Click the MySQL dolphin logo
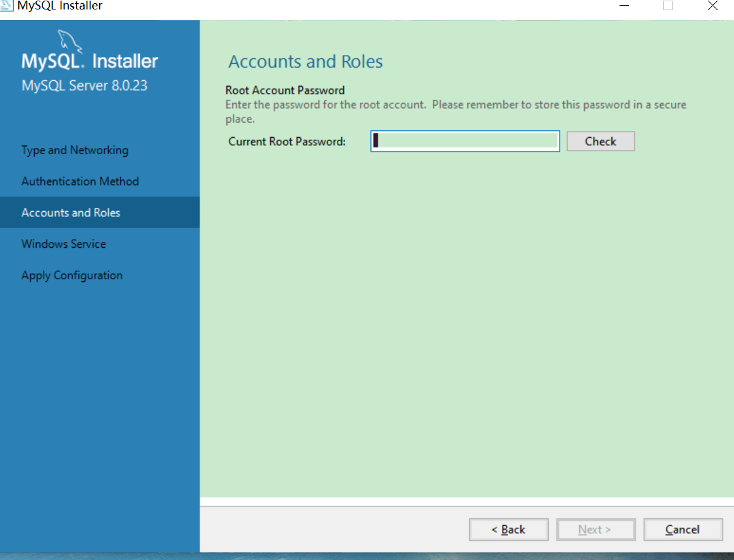Image resolution: width=734 pixels, height=560 pixels. (70, 42)
